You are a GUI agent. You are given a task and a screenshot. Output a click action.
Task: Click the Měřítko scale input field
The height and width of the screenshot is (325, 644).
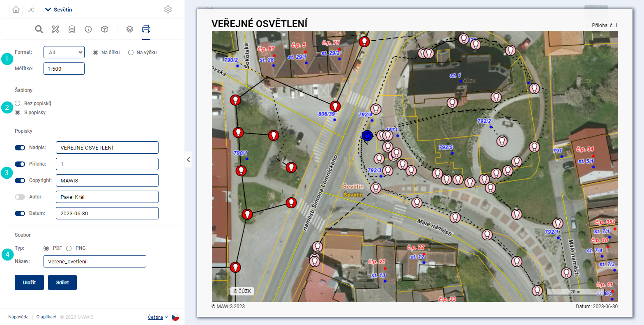(x=64, y=69)
